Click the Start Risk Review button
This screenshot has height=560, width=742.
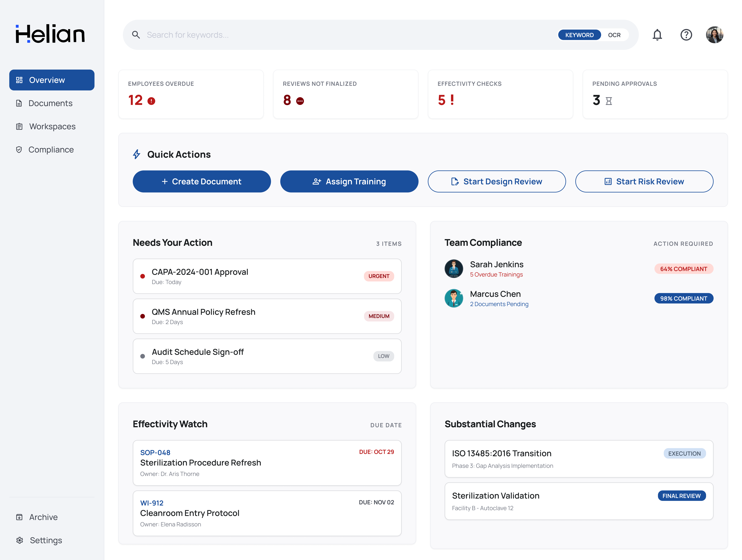point(644,182)
